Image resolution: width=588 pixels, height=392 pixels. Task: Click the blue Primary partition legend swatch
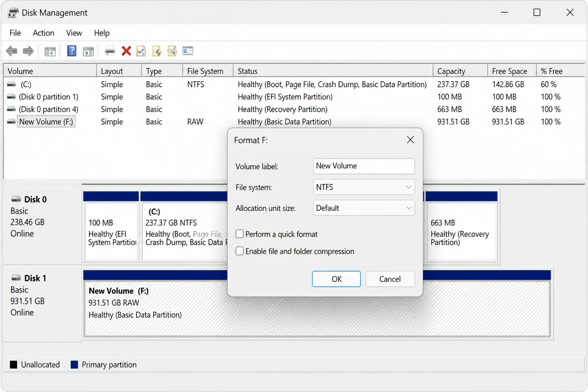[x=74, y=364]
